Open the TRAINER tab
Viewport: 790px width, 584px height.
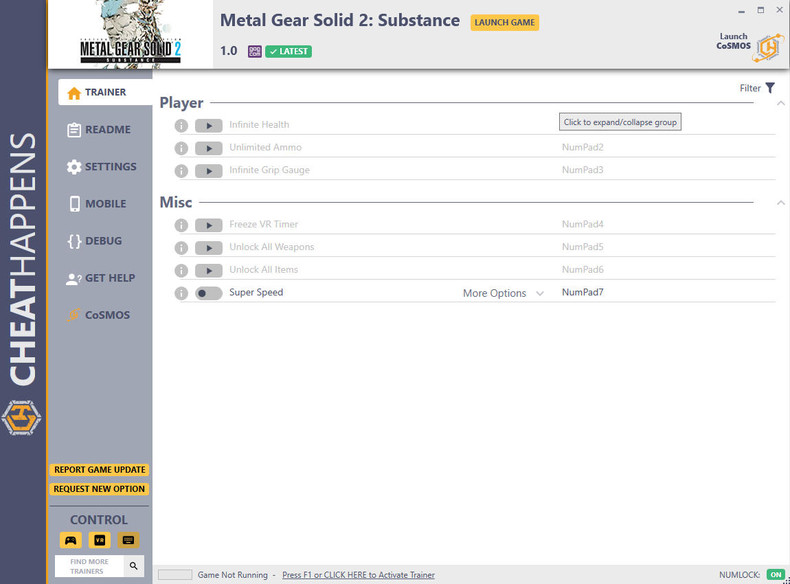pyautogui.click(x=105, y=92)
